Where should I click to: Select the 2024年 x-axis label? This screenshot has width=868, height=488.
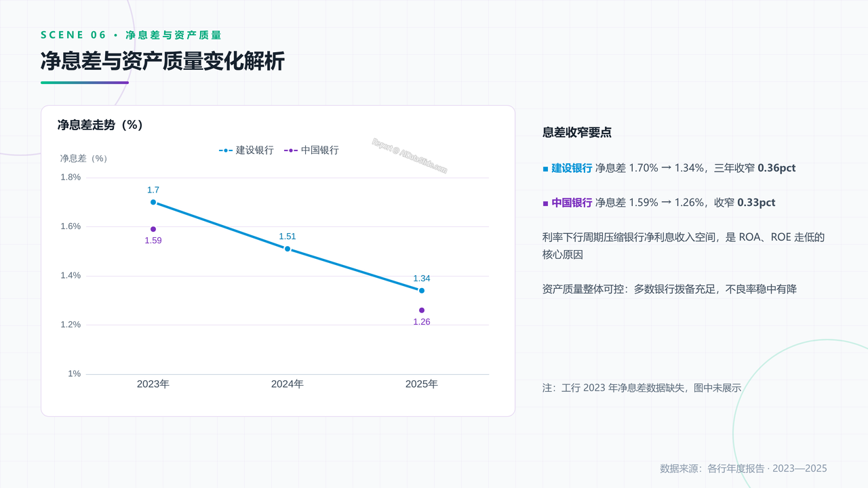coord(288,384)
